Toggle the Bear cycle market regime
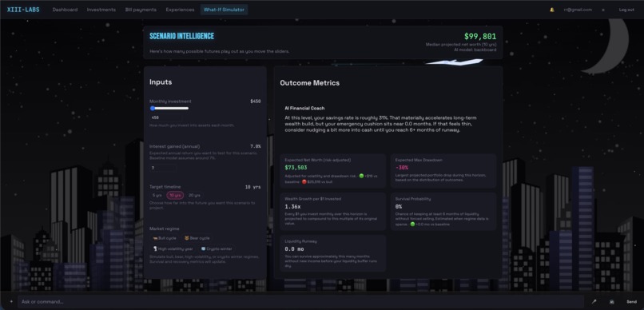The width and height of the screenshot is (644, 310). (197, 238)
